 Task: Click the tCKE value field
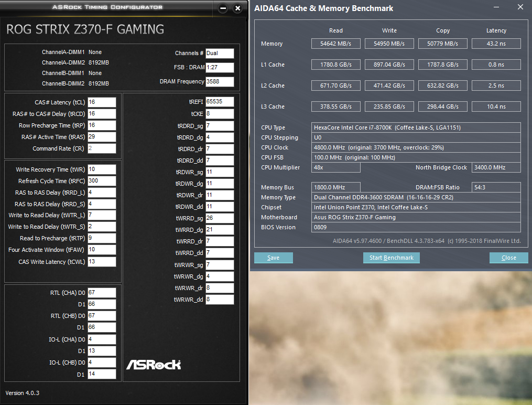pos(220,114)
